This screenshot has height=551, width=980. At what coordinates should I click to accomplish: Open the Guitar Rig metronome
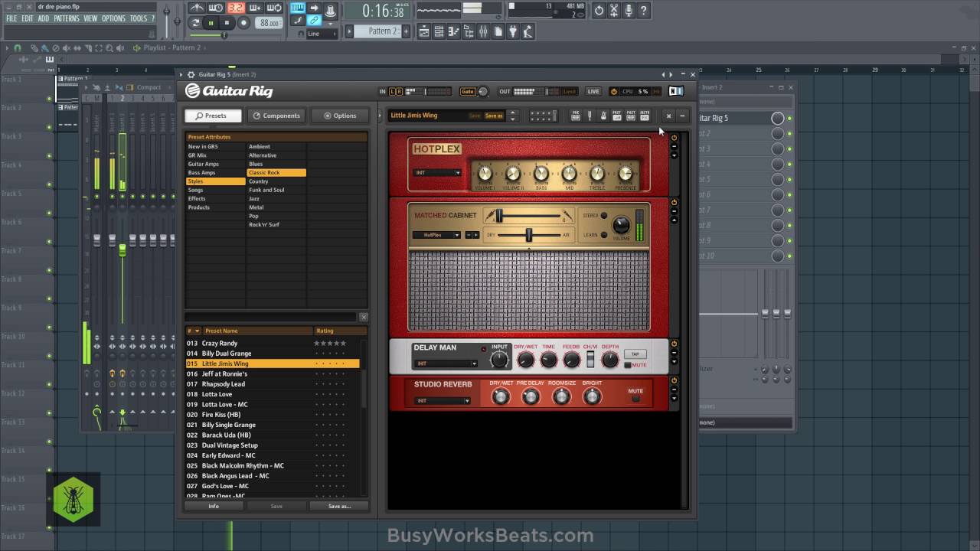603,116
